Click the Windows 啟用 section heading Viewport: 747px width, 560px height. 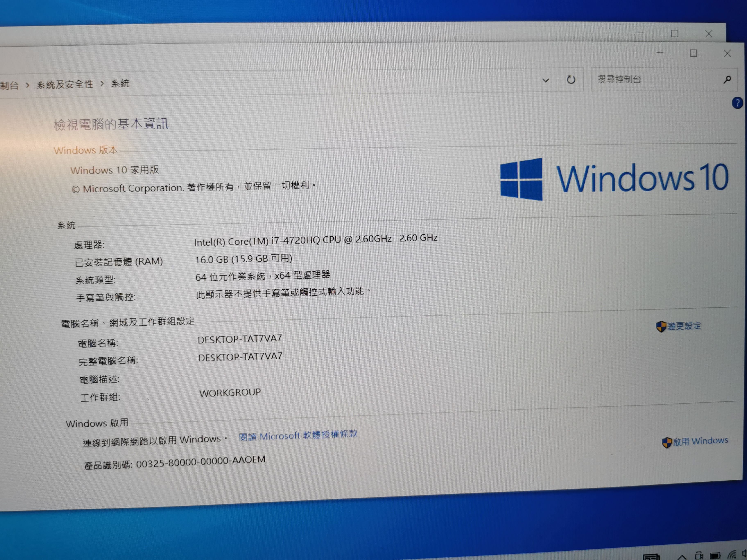point(97,423)
